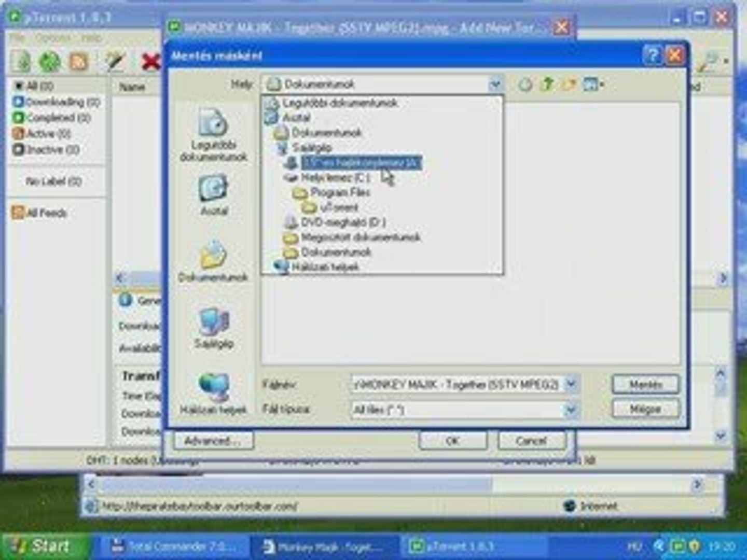The image size is (747, 560).
Task: Select Asztal in location dropdown list
Action: coord(296,118)
